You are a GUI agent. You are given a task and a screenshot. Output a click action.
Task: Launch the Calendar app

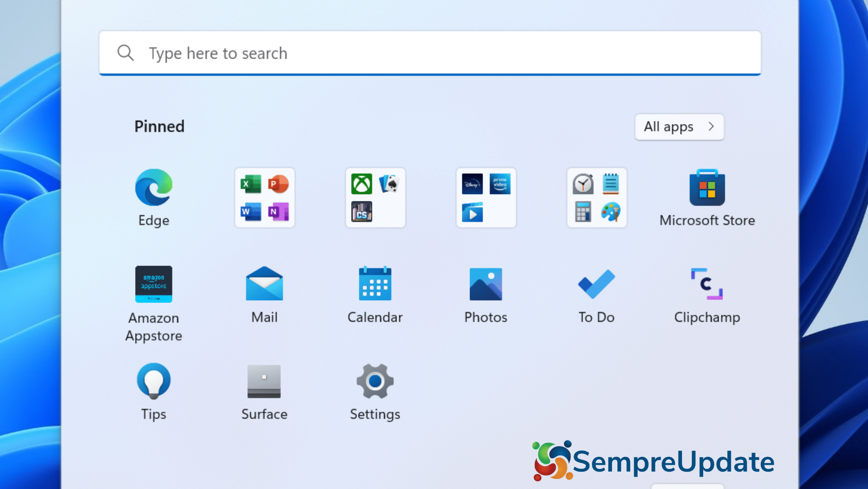point(375,295)
